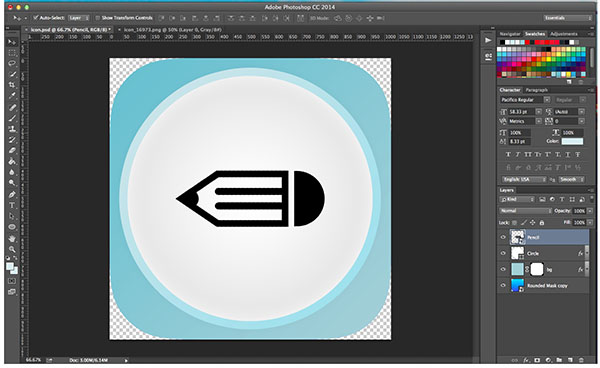600x368 pixels.
Task: Select the Horizontal Type tool
Action: click(12, 205)
